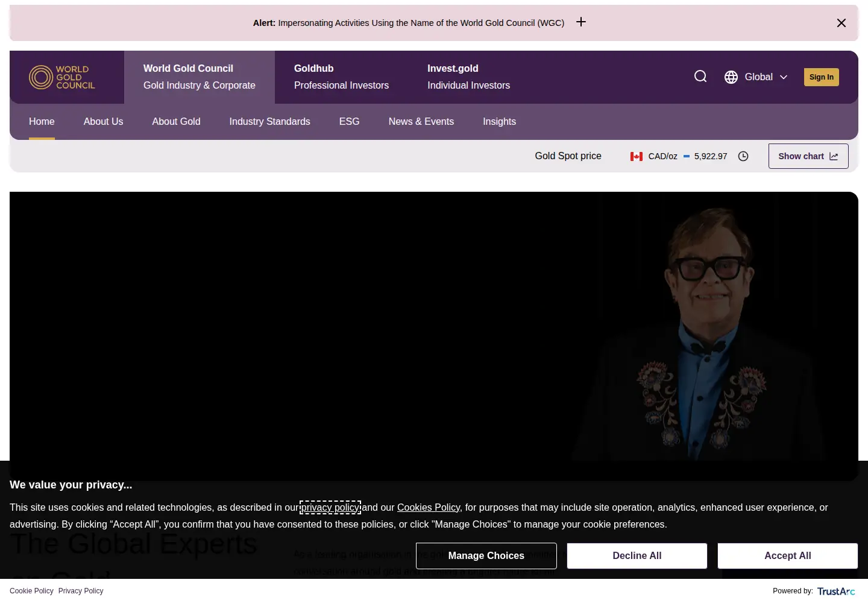Click the Sign In button
Image resolution: width=868 pixels, height=603 pixels.
[x=822, y=77]
